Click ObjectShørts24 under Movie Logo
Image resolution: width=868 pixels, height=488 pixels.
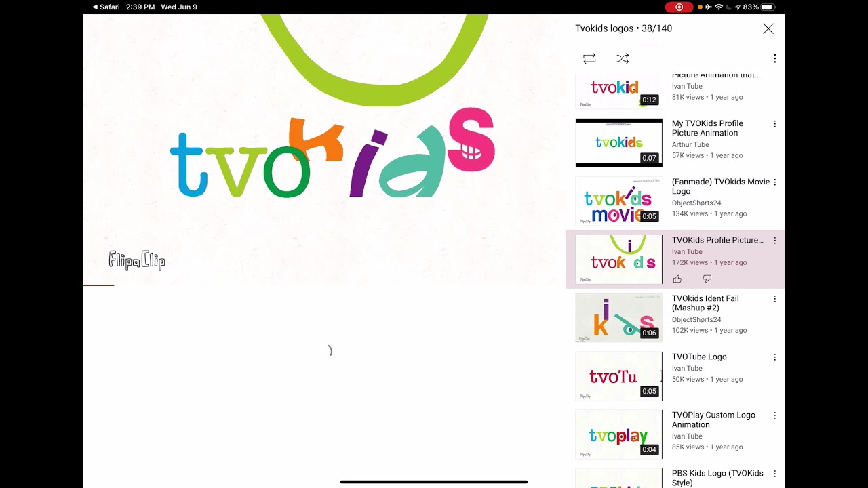point(696,203)
